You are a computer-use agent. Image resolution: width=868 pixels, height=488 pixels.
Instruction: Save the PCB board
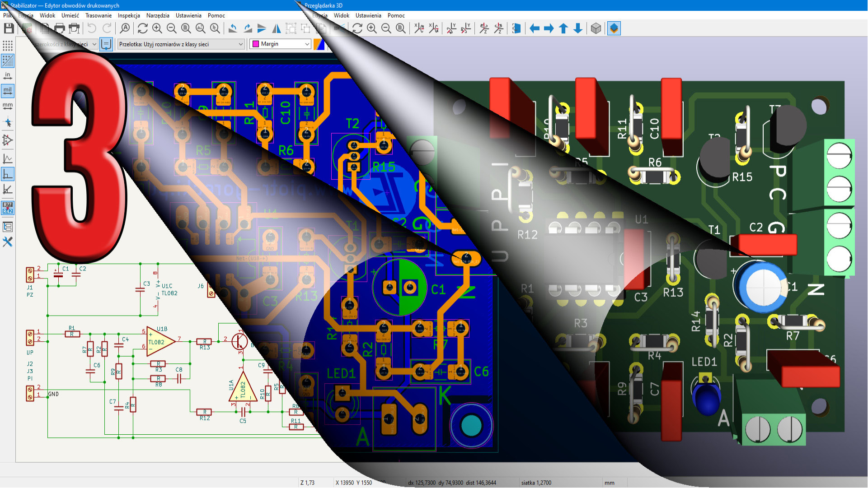(x=9, y=28)
